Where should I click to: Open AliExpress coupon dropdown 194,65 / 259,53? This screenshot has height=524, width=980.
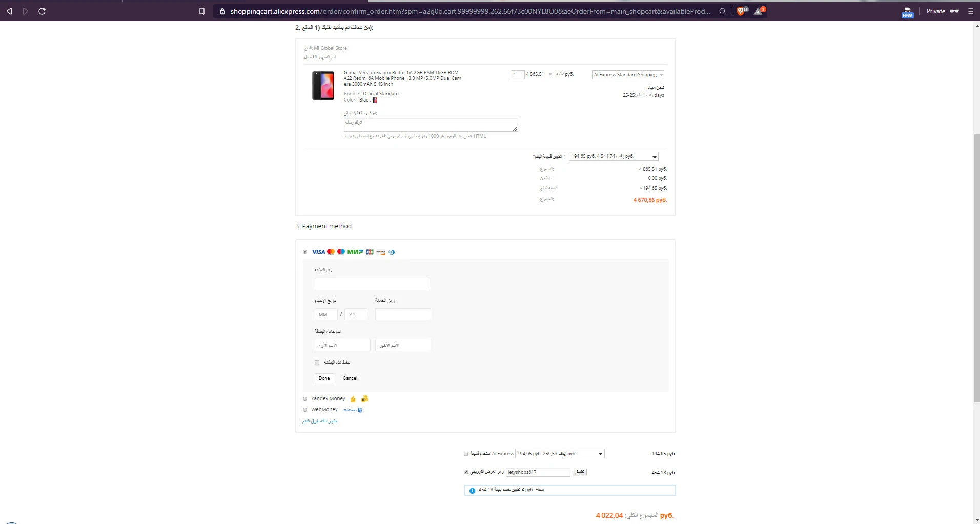click(560, 454)
